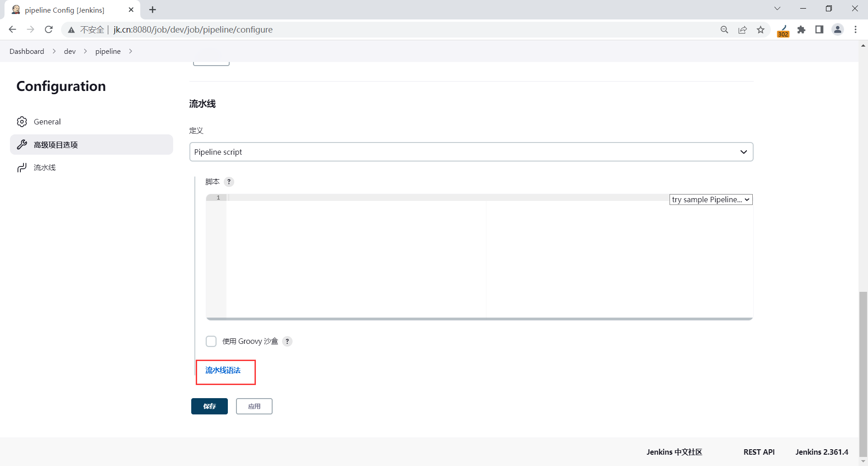
Task: Select 高级项目选项 in the sidebar
Action: point(91,145)
